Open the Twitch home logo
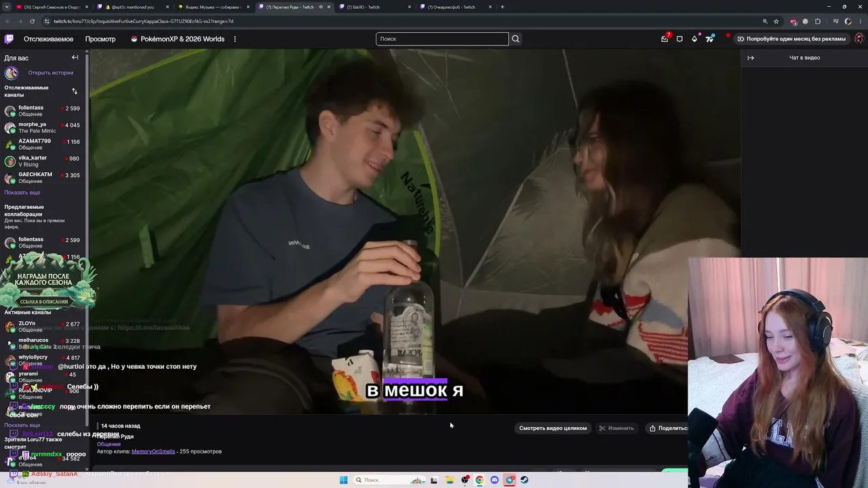The width and height of the screenshot is (868, 488). [9, 39]
